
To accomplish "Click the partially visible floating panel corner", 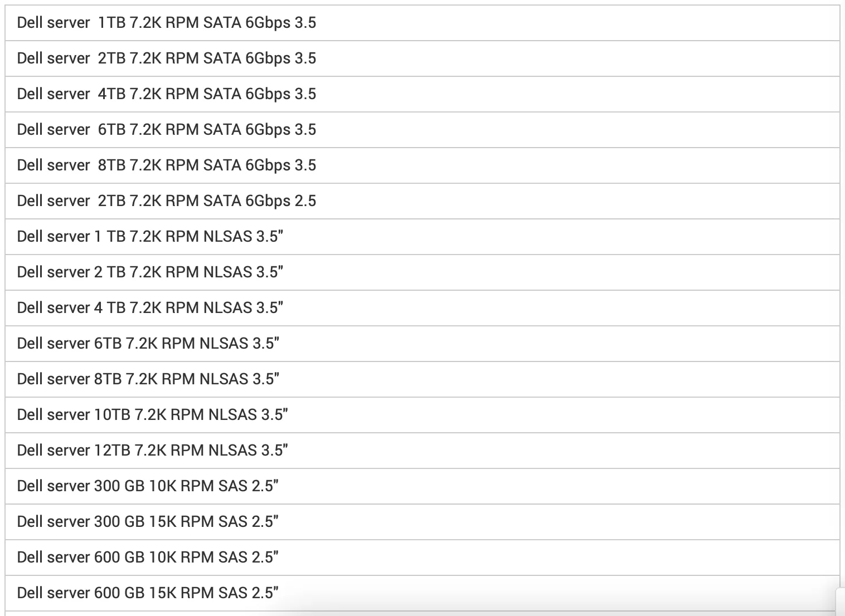I will (841, 602).
